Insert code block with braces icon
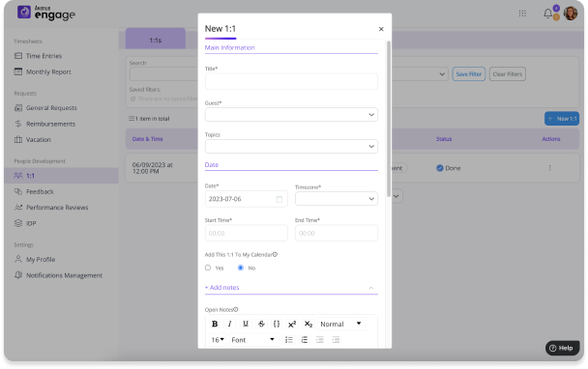This screenshot has height=369, width=588. point(277,324)
